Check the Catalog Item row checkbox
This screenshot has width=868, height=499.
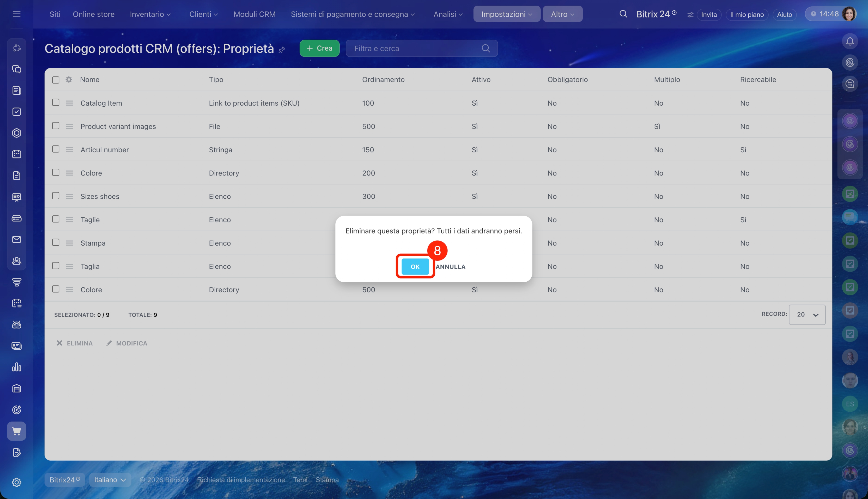[x=56, y=102]
